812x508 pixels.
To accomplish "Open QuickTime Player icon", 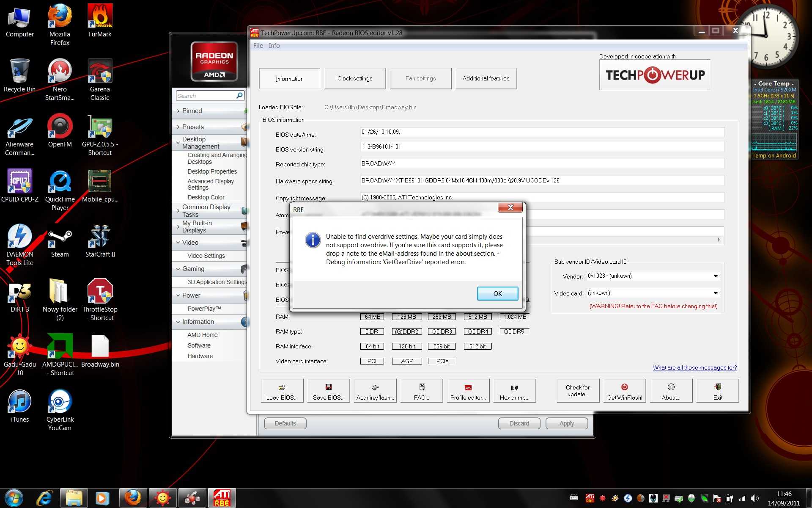I will pos(60,190).
